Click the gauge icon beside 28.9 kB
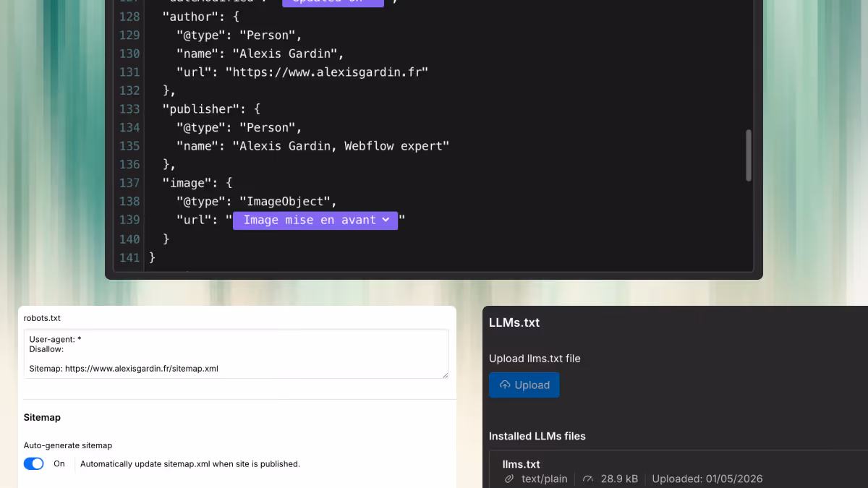Screen dimensions: 868x488 pyautogui.click(x=587, y=479)
